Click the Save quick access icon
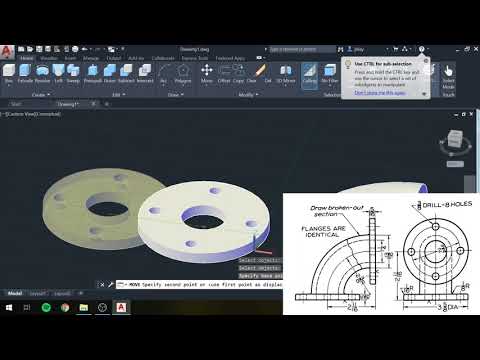Screen dimensions: 480x360 click(39, 49)
